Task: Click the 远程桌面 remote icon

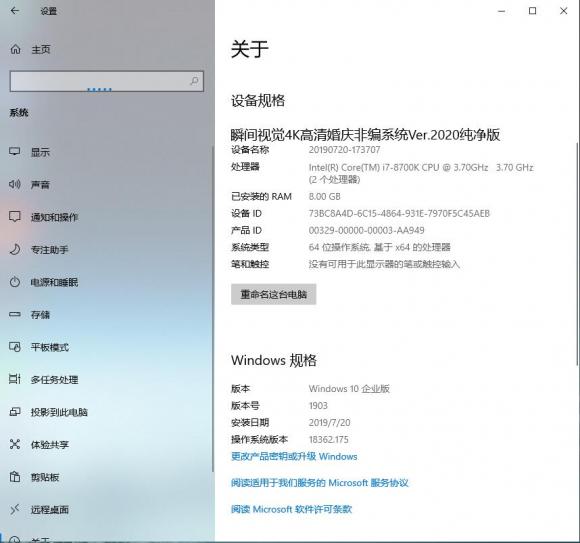Action: click(15, 510)
